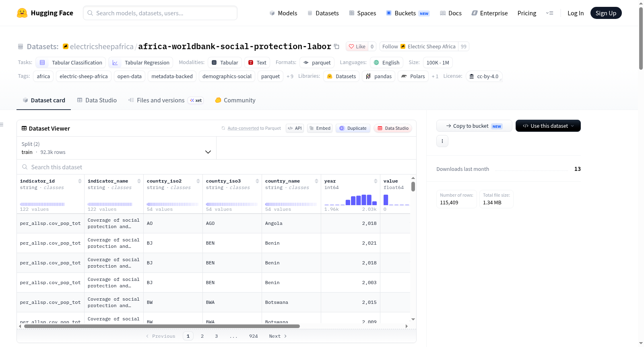Sort the country_iso2 column
The width and height of the screenshot is (644, 347).
pyautogui.click(x=198, y=181)
